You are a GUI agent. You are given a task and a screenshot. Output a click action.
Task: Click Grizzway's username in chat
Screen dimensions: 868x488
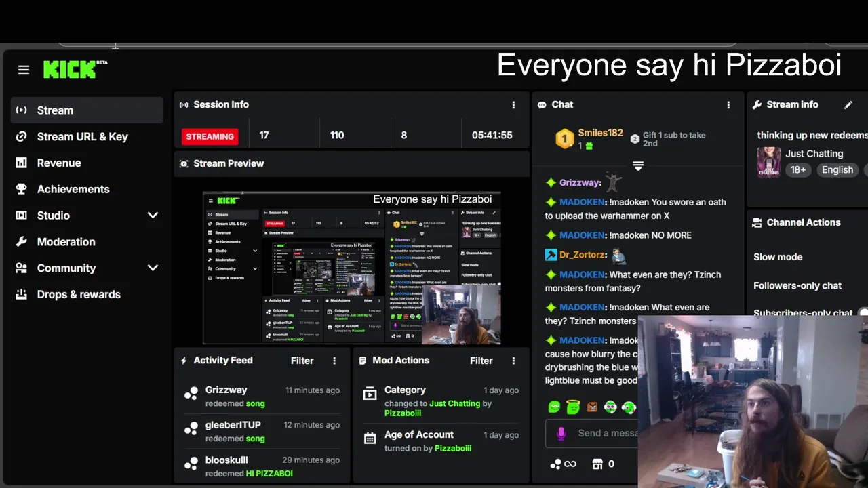click(x=580, y=182)
